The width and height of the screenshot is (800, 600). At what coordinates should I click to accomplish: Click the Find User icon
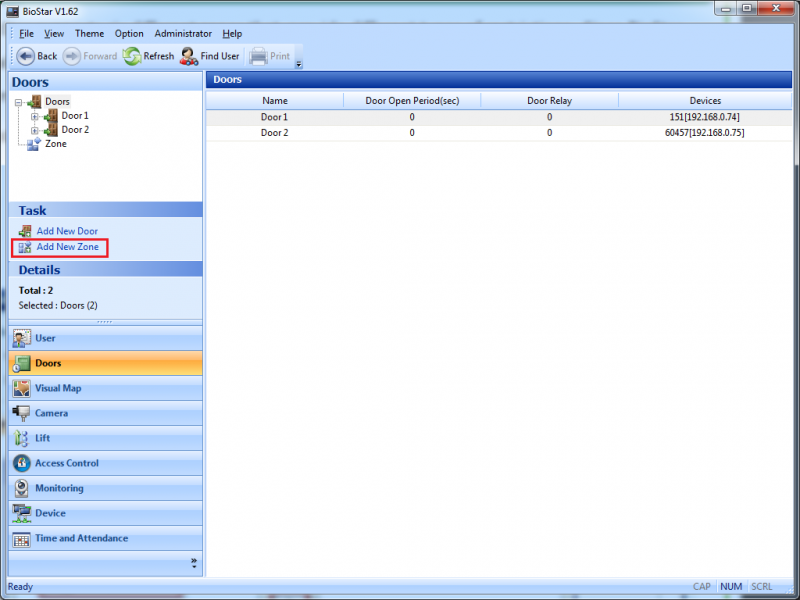pyautogui.click(x=188, y=56)
